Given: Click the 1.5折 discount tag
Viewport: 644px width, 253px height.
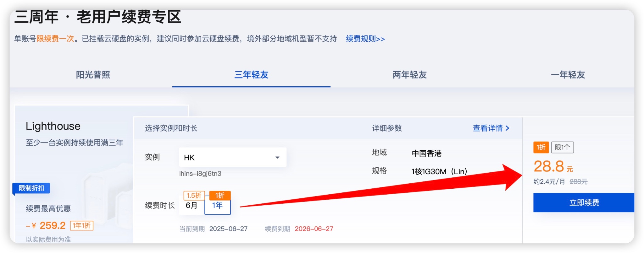Looking at the screenshot, I should click(194, 195).
